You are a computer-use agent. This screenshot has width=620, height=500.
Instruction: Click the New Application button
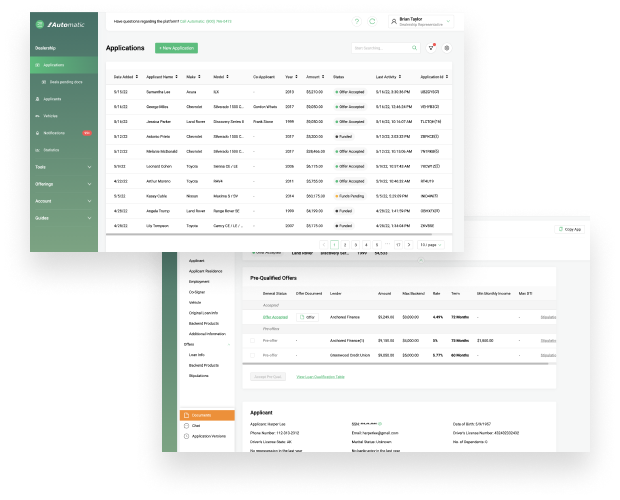pos(176,48)
